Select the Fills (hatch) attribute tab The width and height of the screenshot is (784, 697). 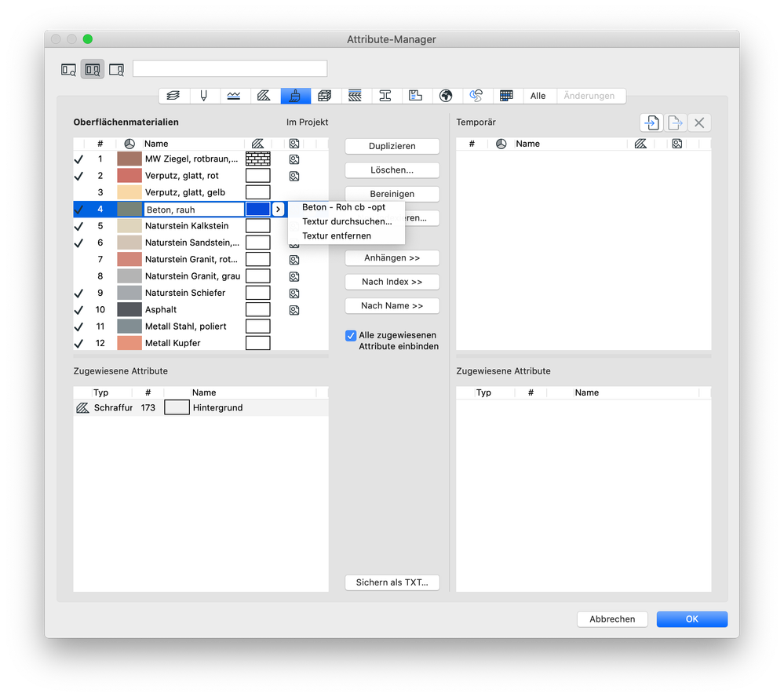264,96
